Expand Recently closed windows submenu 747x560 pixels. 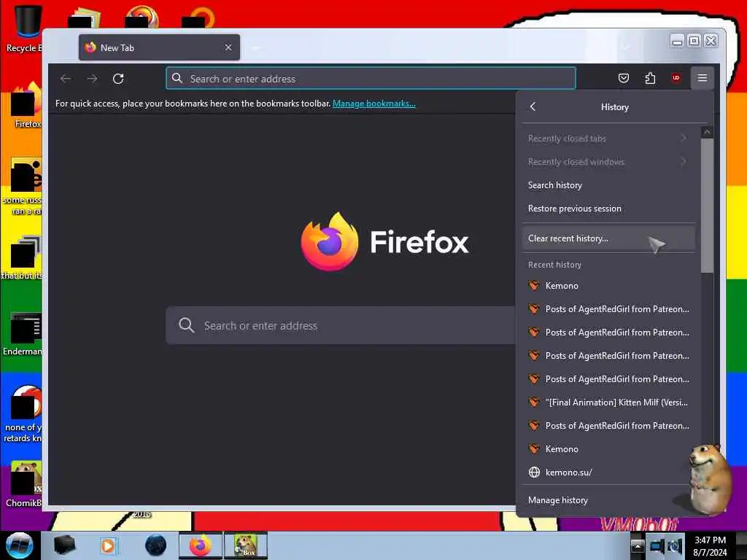tap(608, 161)
